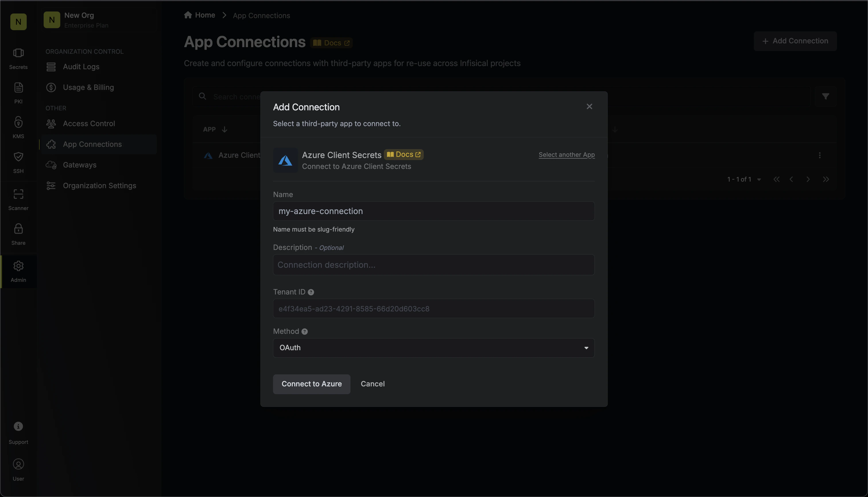The image size is (868, 497).
Task: Click the Cancel button
Action: coord(373,384)
